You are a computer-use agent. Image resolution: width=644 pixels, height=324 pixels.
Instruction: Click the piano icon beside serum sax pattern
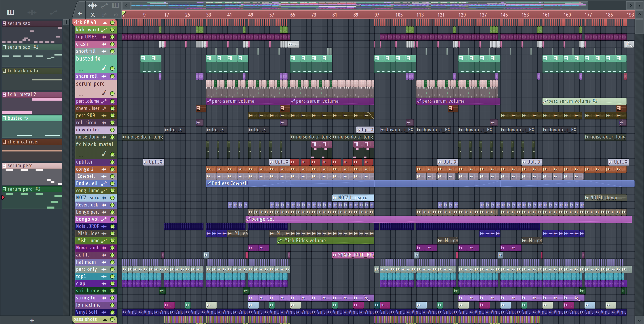tap(4, 23)
